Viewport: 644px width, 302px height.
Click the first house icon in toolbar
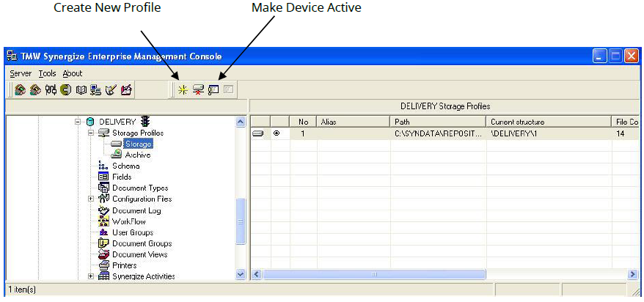click(x=21, y=89)
